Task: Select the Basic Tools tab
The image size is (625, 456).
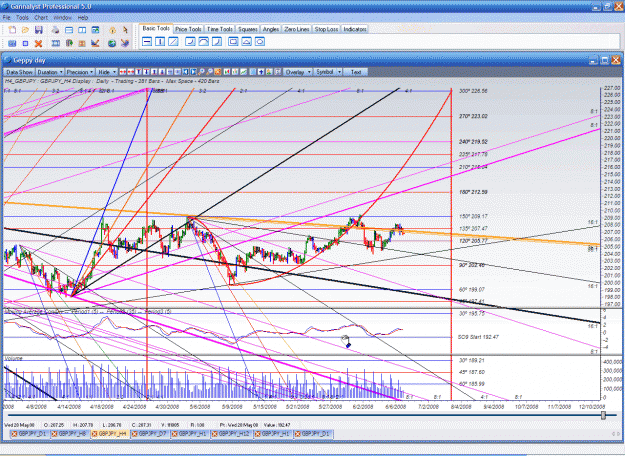Action: pos(156,29)
